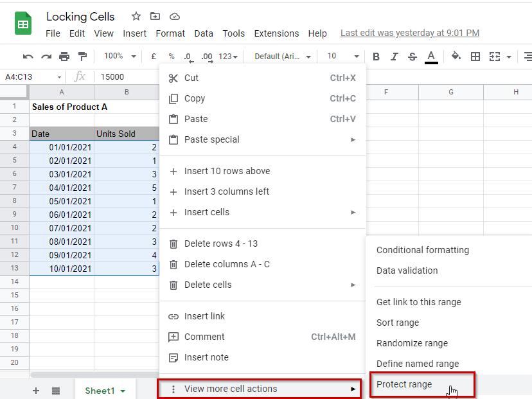Screen dimensions: 532x399
Task: Open the Tools menu
Action: coord(234,33)
